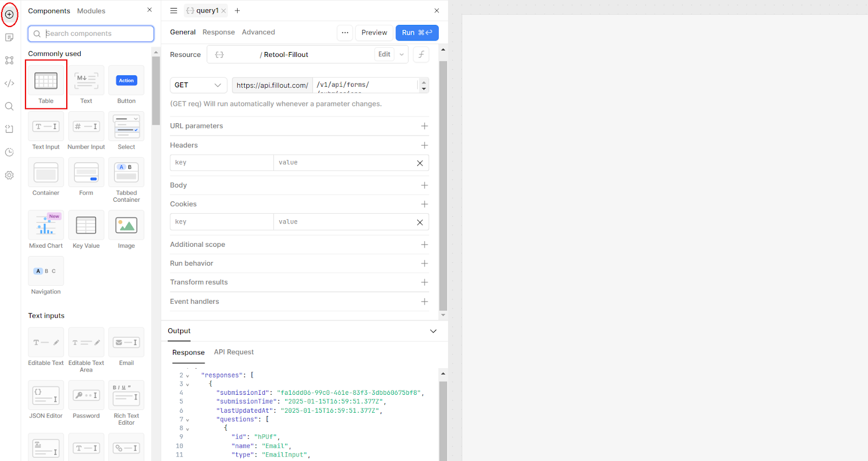868x461 pixels.
Task: Select the Text component
Action: (86, 85)
